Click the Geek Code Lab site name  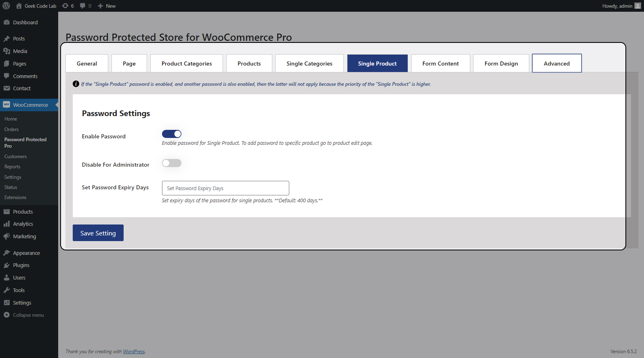[x=40, y=6]
